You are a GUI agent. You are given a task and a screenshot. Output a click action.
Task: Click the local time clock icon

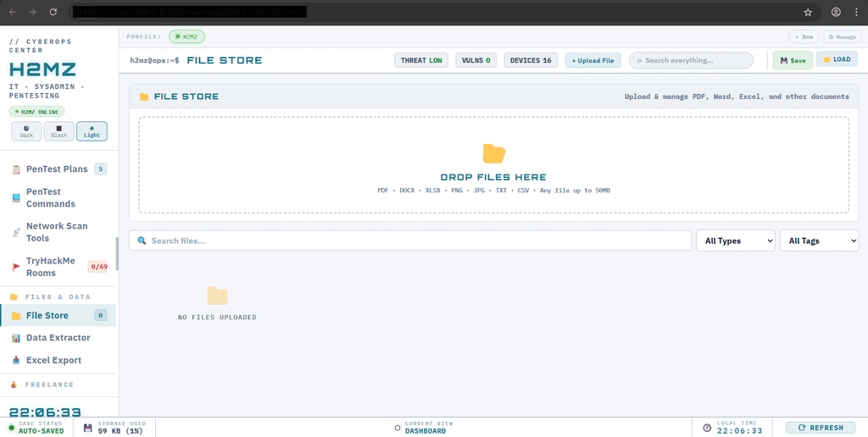tap(707, 428)
